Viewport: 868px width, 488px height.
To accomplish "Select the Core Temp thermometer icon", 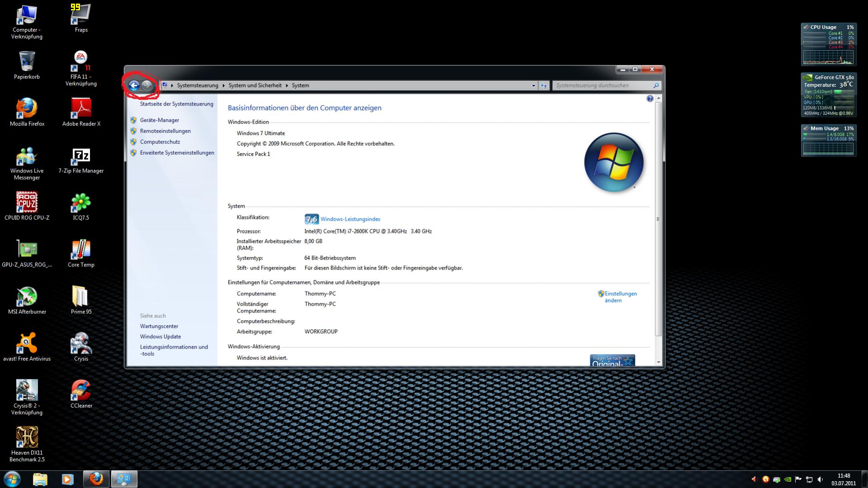I will pos(81,253).
